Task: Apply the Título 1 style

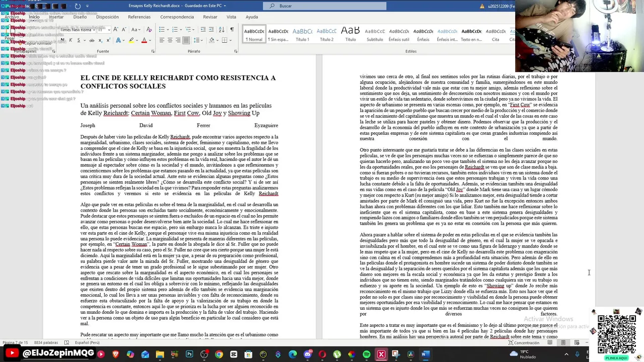Action: pos(302,34)
